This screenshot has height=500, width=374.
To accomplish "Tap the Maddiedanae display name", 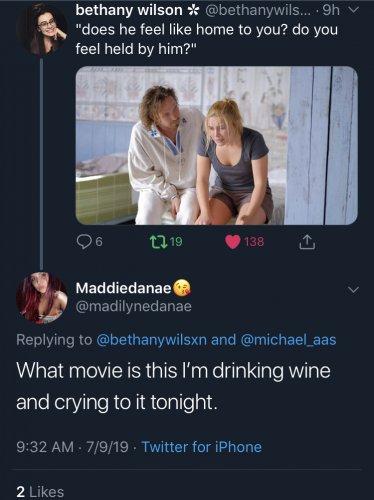I will (123, 288).
